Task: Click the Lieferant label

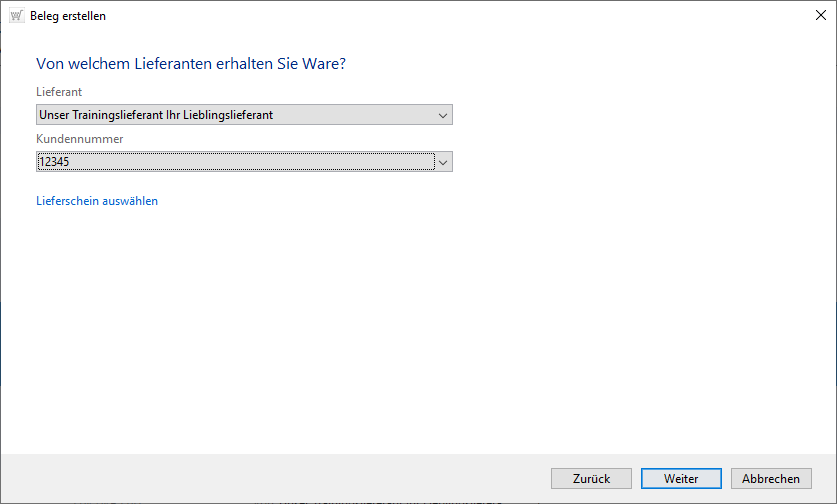Action: coord(59,92)
